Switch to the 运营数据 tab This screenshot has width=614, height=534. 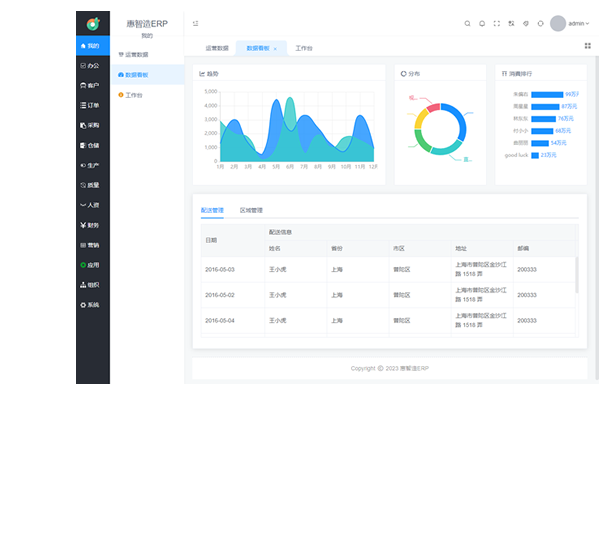click(x=217, y=48)
